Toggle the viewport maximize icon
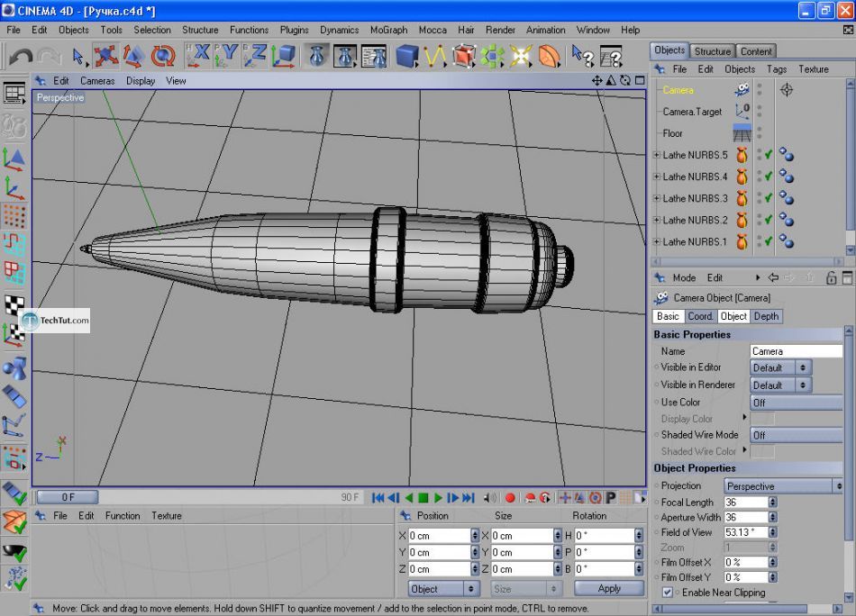This screenshot has width=856, height=616. [639, 81]
